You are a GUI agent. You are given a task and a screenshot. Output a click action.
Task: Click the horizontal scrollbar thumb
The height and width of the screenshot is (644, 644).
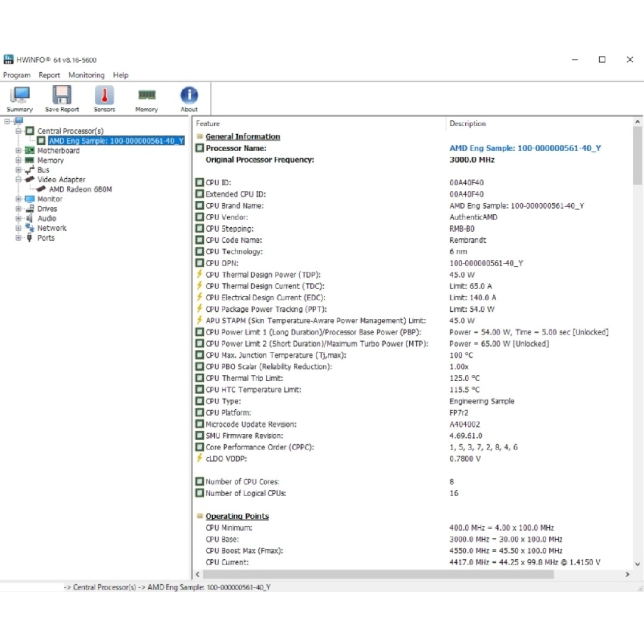[x=378, y=574]
